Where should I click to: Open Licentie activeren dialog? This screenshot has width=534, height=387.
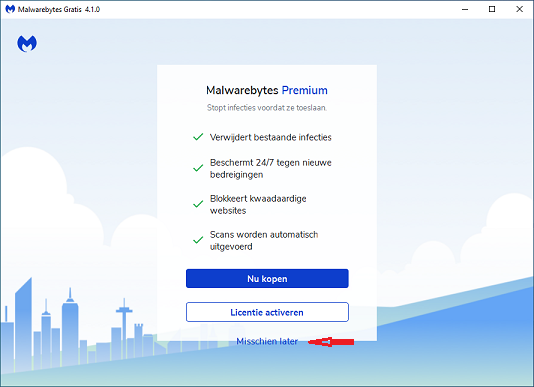[267, 312]
